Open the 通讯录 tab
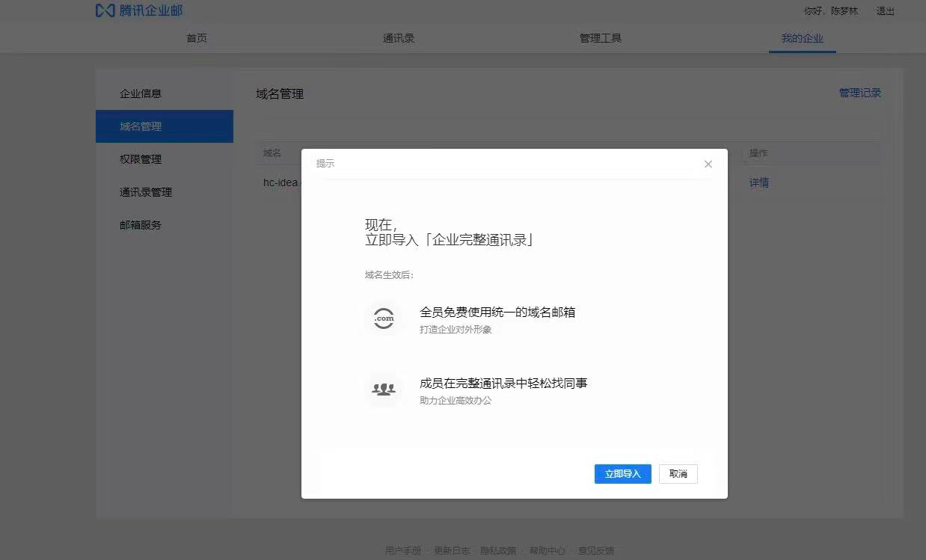 tap(399, 38)
